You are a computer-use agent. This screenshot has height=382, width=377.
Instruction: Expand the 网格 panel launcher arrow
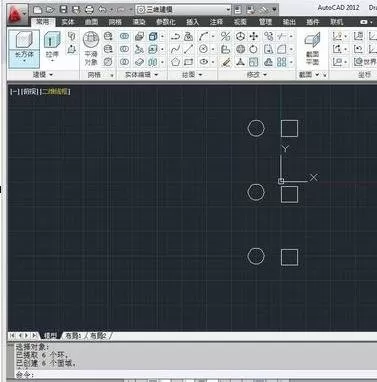click(x=112, y=75)
